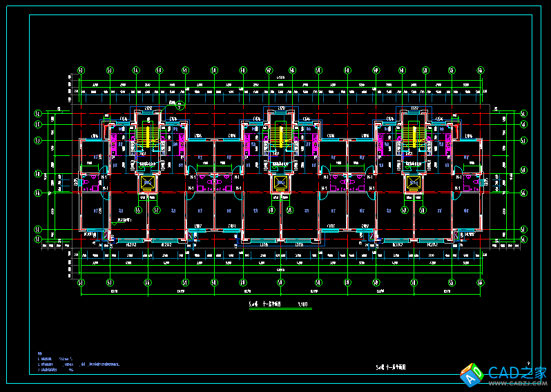Select the bottom-left column grid axis bubble
551x392 pixels.
[81, 283]
